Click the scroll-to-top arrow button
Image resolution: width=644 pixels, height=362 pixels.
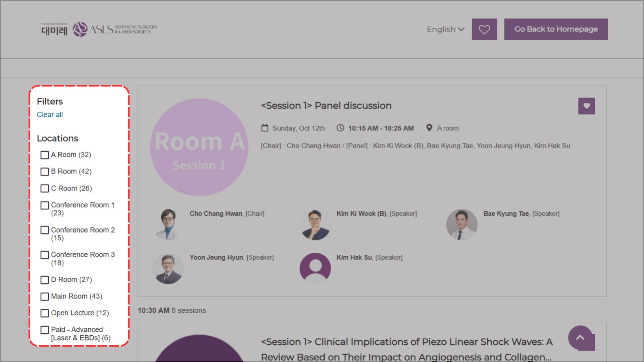(580, 338)
